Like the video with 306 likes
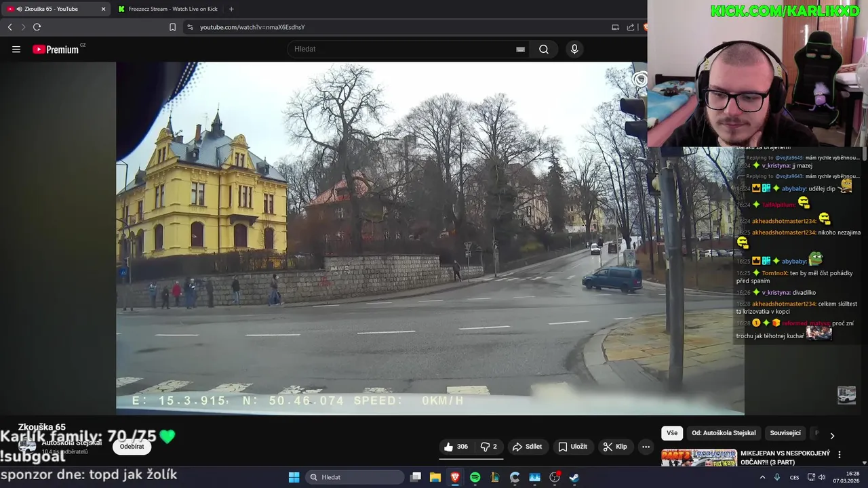 click(456, 447)
